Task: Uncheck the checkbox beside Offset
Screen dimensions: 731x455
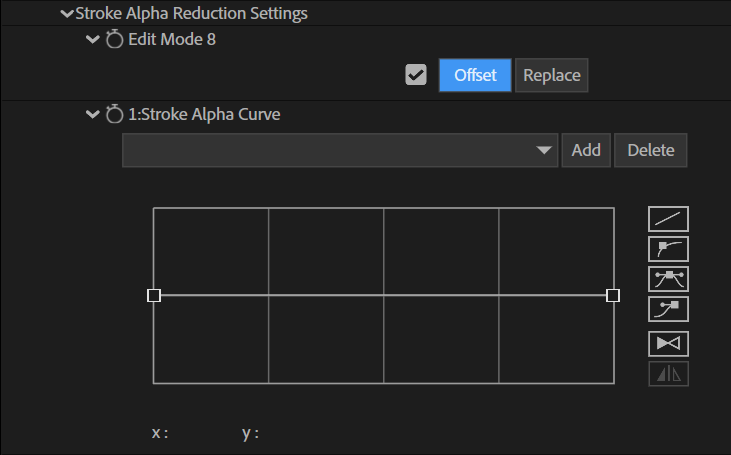Action: 416,75
